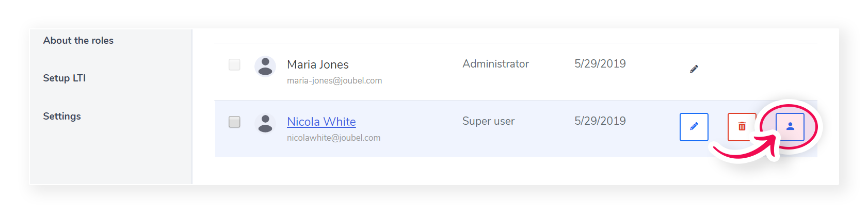Click the person icon button for Nicola White

(x=790, y=127)
